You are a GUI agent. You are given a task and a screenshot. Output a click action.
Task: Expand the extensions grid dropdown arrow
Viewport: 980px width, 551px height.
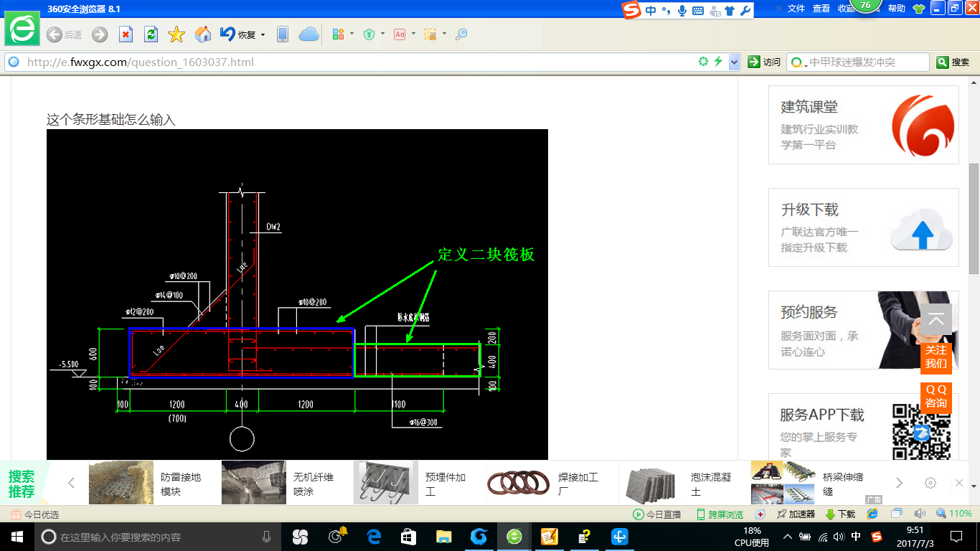[352, 34]
